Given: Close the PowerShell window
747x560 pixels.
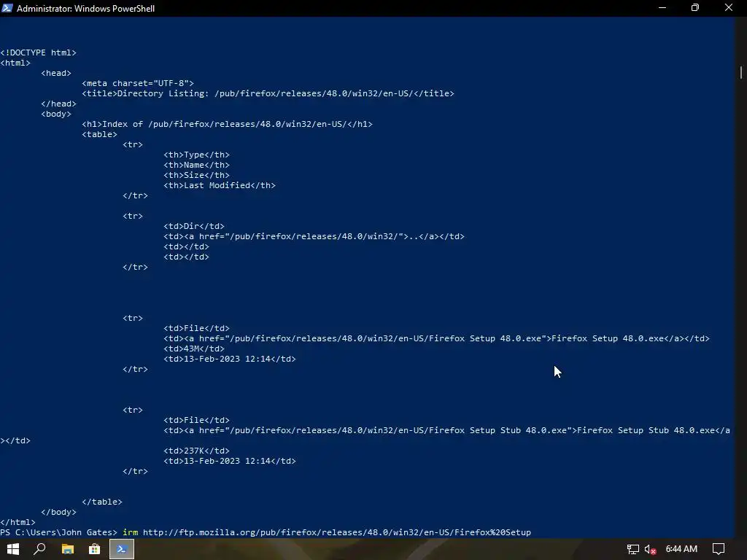Looking at the screenshot, I should (x=729, y=8).
